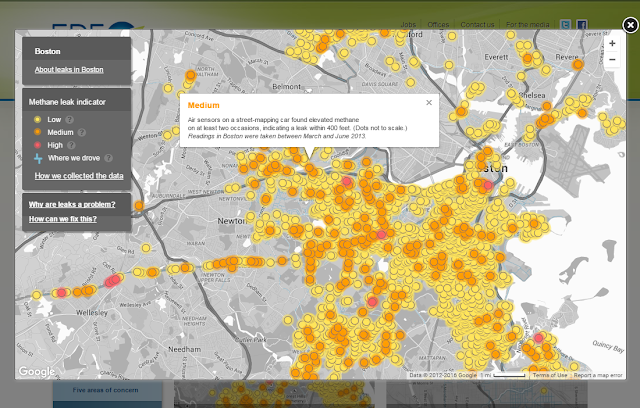Open Why are leaks a problem link
Screen dimensions: 640x408
72,204
